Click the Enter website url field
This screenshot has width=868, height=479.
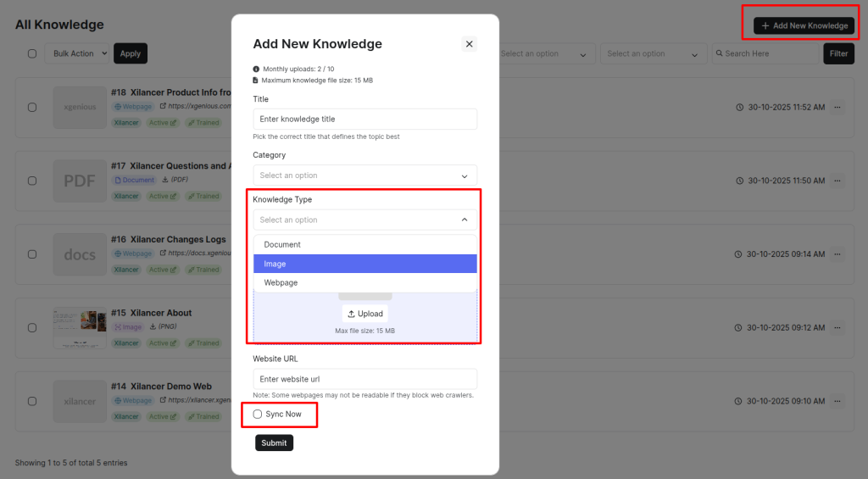364,379
